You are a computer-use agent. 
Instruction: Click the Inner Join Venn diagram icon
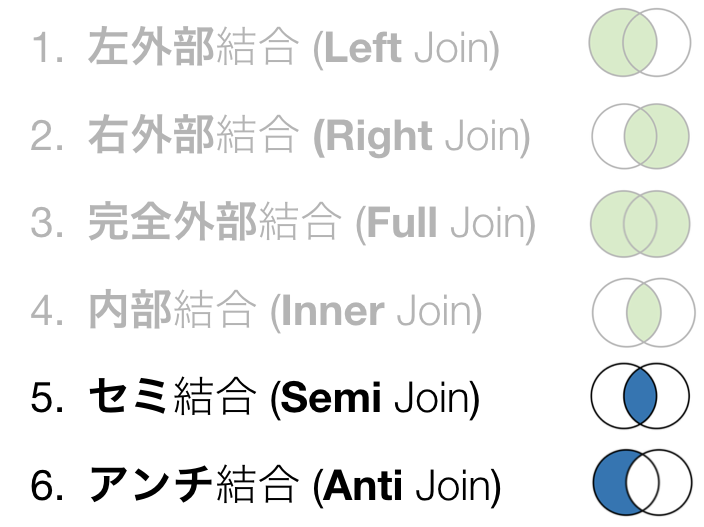click(643, 312)
